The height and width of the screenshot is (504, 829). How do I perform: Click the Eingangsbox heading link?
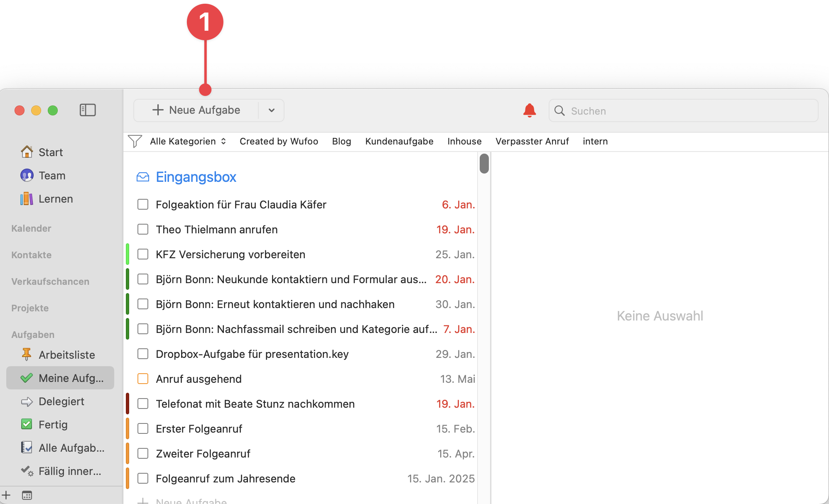point(196,177)
